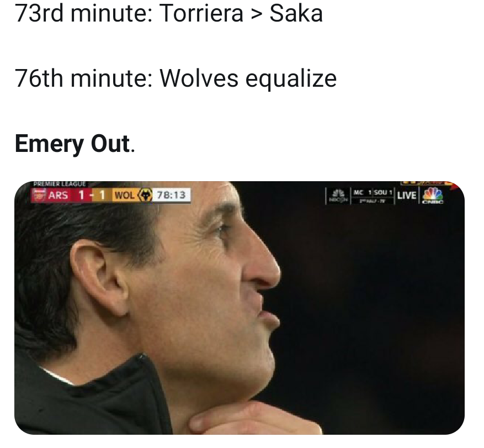Click the LIVE broadcast badge
This screenshot has height=448, width=484.
point(406,196)
